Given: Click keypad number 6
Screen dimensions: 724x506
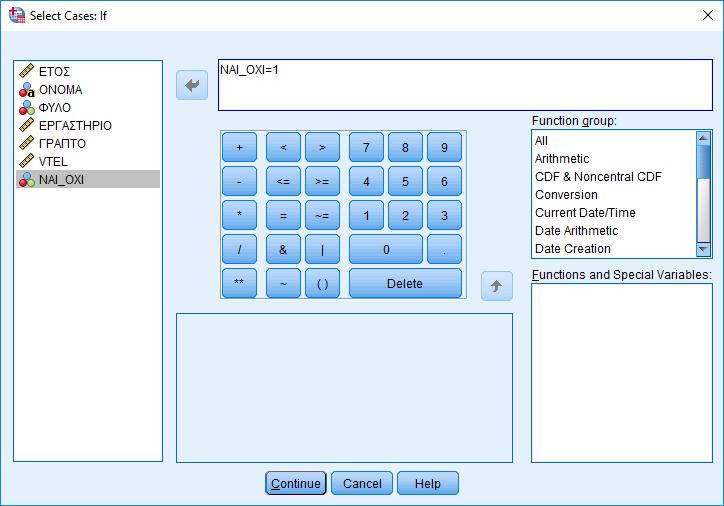Looking at the screenshot, I should (444, 181).
